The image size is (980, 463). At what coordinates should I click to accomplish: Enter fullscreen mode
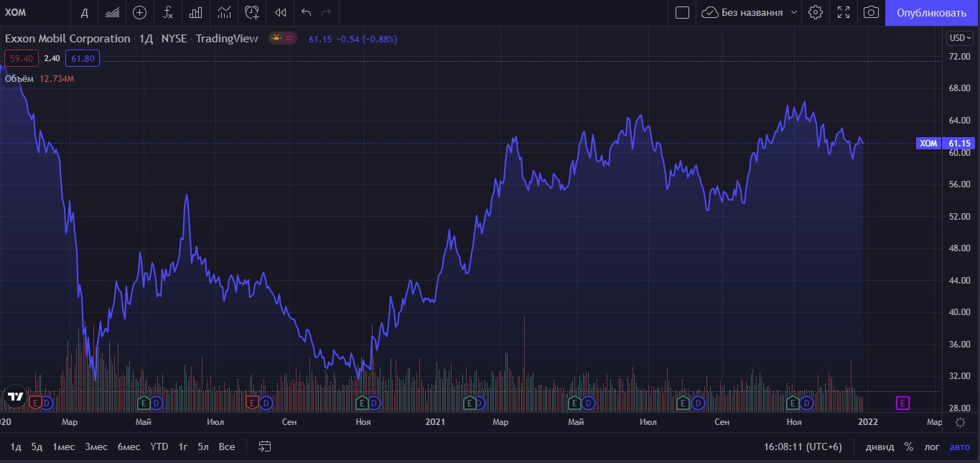[844, 12]
